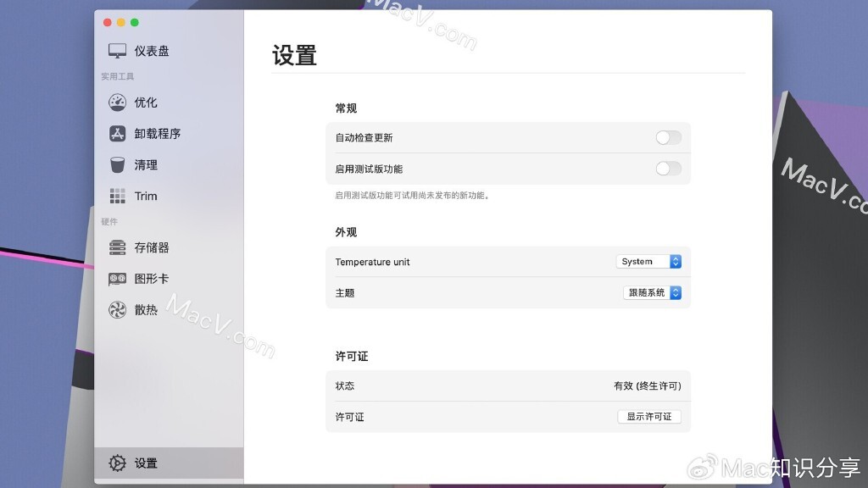Open the 卸载程序 app uninstaller icon
The image size is (868, 488).
[117, 134]
